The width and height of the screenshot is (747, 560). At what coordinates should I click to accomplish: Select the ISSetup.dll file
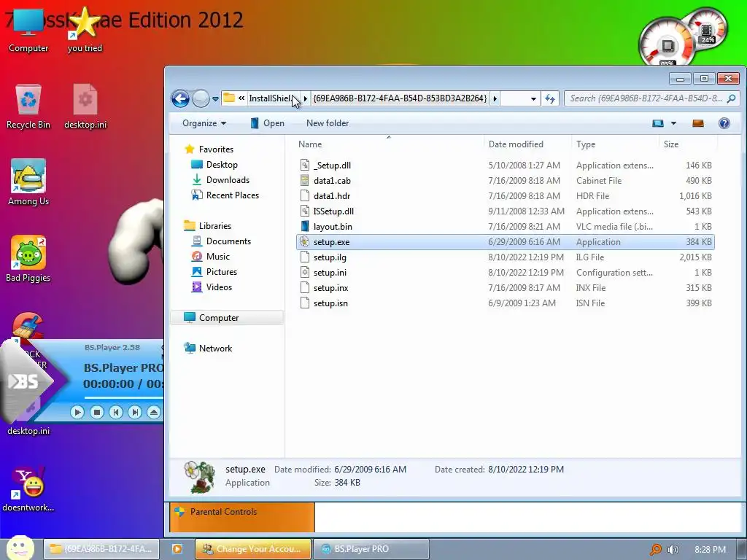[333, 211]
